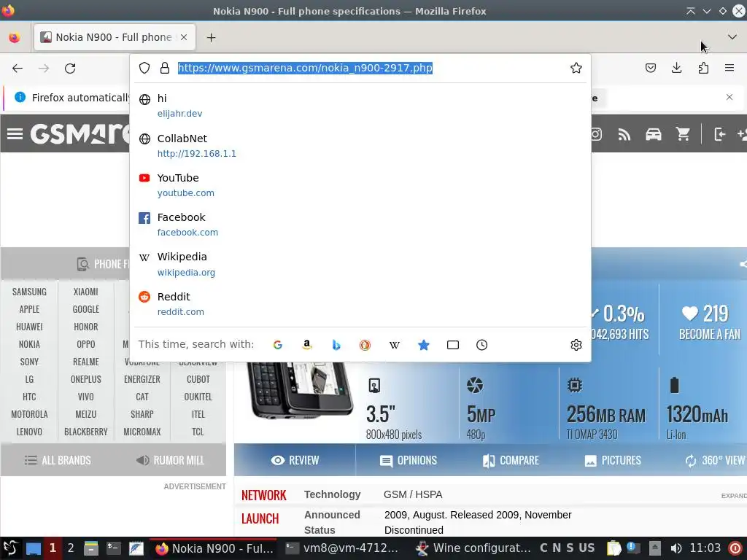
Task: Open the MOTOROLA brand link
Action: click(x=29, y=414)
